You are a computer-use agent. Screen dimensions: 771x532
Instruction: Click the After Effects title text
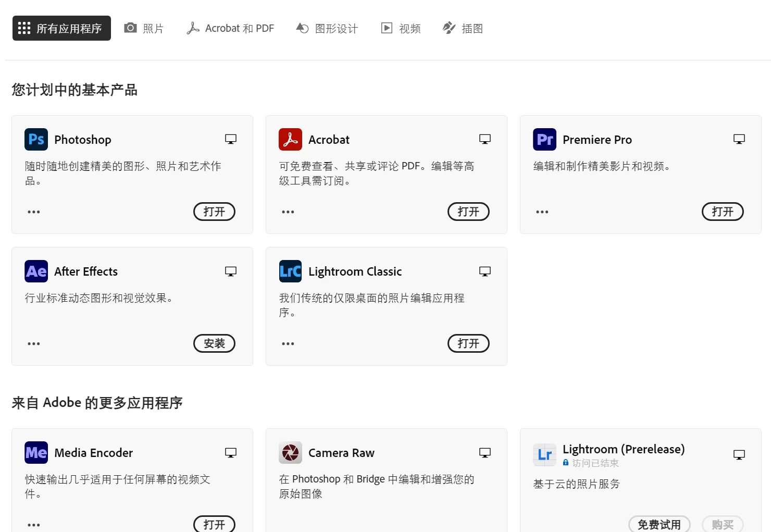[86, 271]
